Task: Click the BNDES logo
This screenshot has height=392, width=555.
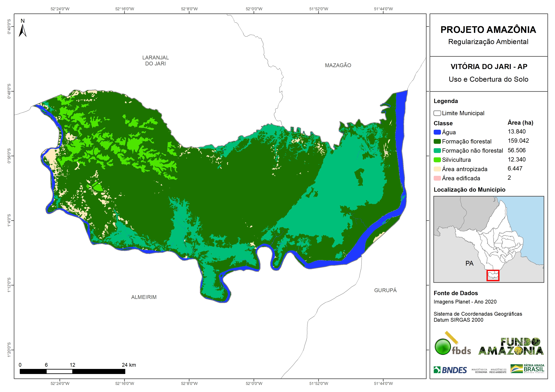Action: [x=450, y=370]
